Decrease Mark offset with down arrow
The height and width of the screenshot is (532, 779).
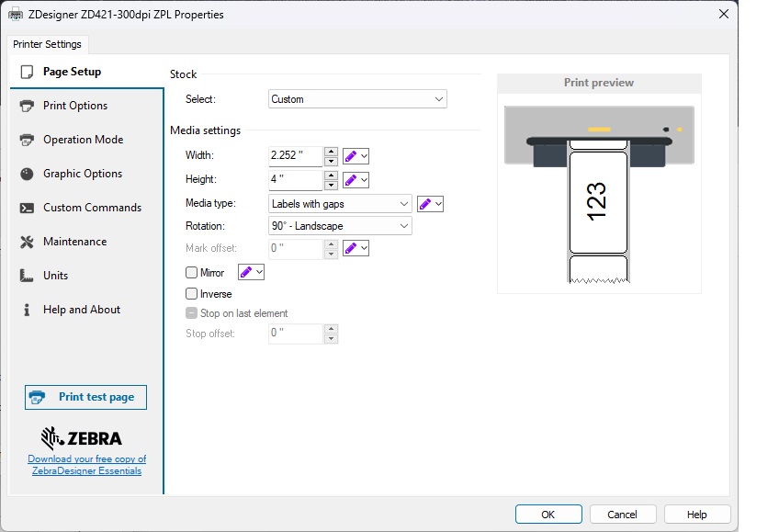tap(331, 254)
